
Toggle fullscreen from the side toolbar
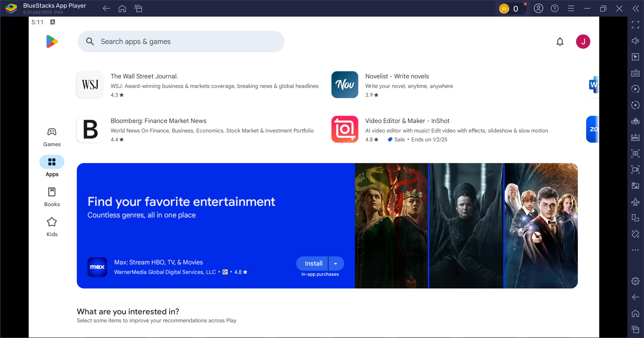[635, 24]
